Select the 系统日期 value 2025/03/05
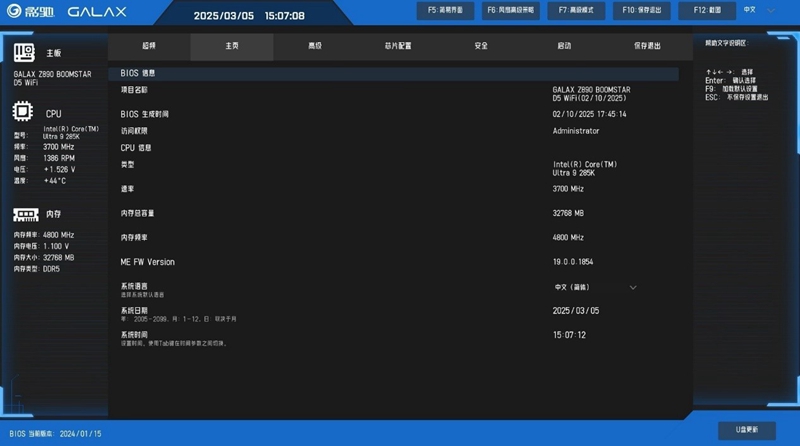The height and width of the screenshot is (446, 800). [576, 311]
